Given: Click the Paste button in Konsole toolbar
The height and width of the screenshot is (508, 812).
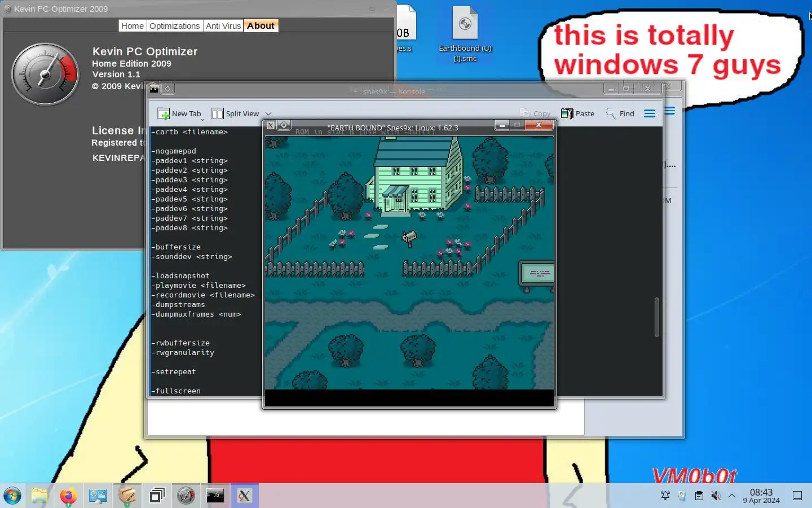Looking at the screenshot, I should (578, 113).
